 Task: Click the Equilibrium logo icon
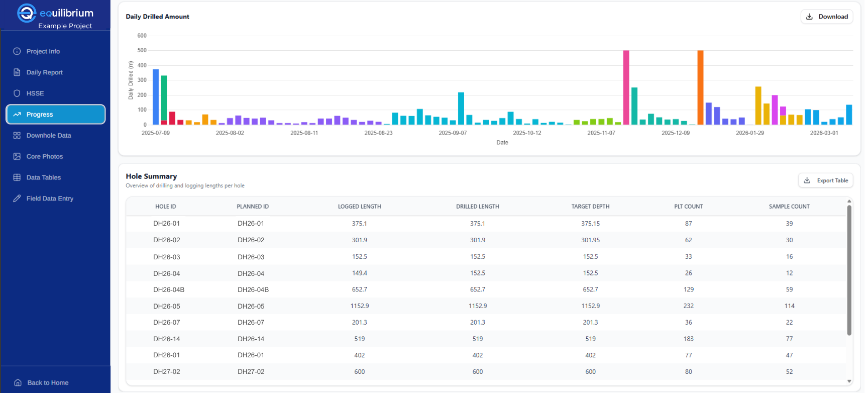pyautogui.click(x=27, y=13)
